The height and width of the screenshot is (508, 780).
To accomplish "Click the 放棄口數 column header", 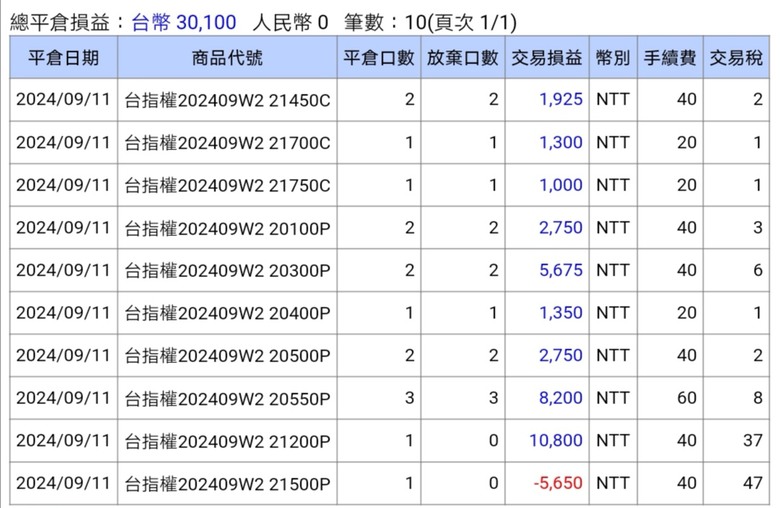I will 463,58.
